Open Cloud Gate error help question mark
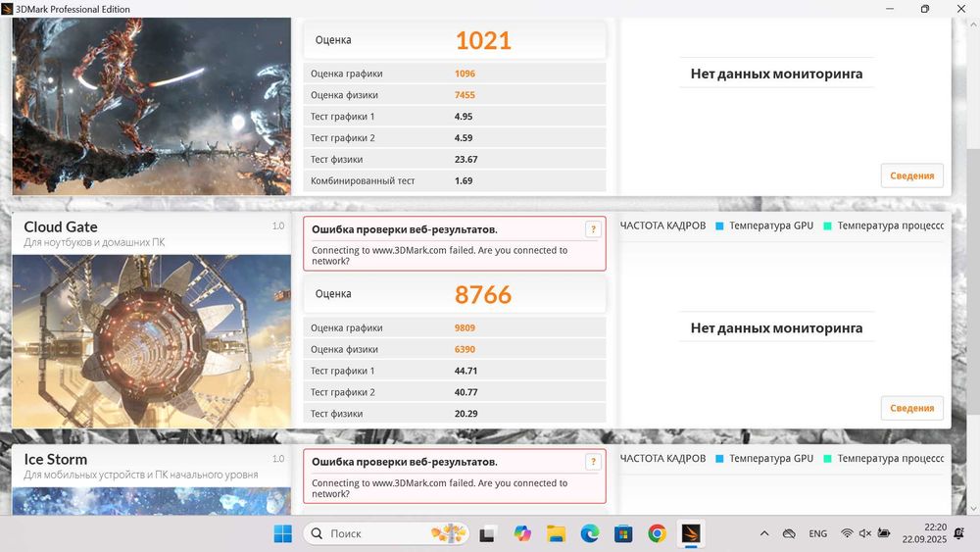The width and height of the screenshot is (980, 552). coord(593,229)
